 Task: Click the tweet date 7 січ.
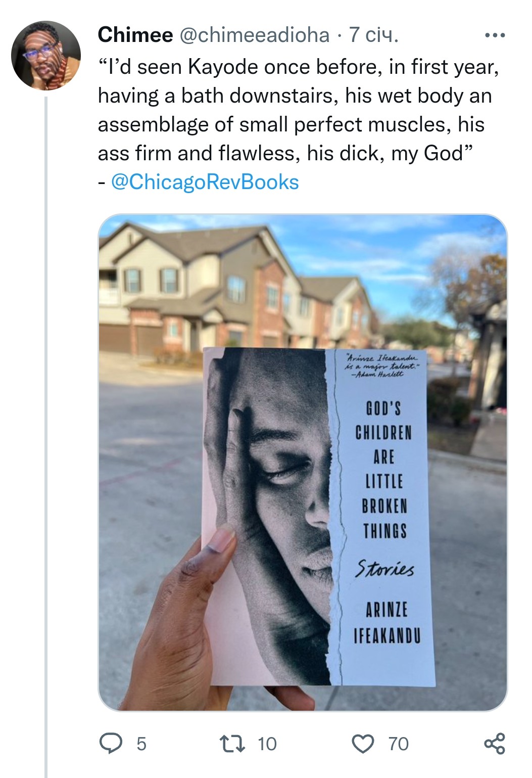(373, 35)
